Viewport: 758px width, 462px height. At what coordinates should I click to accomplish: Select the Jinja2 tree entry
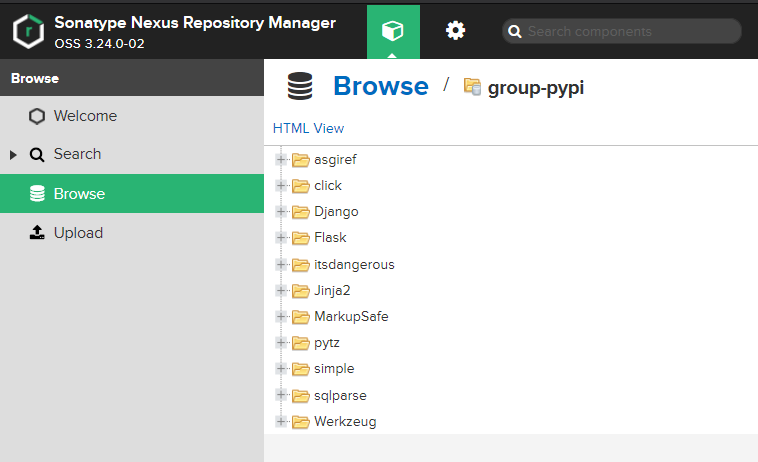click(333, 290)
